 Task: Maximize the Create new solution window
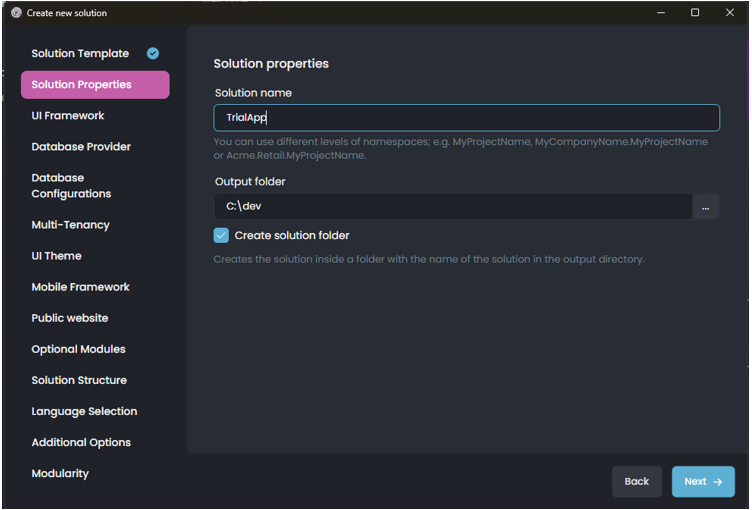click(x=695, y=13)
